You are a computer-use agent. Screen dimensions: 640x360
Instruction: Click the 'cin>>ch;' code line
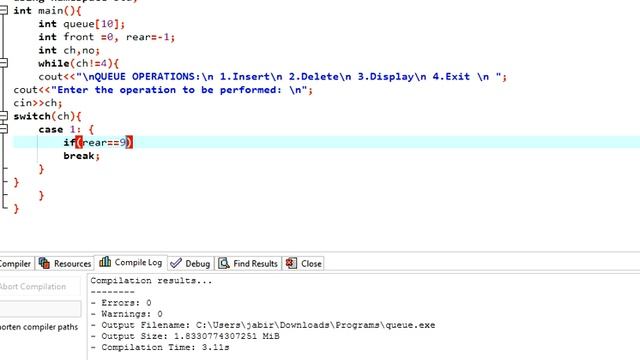(38, 103)
